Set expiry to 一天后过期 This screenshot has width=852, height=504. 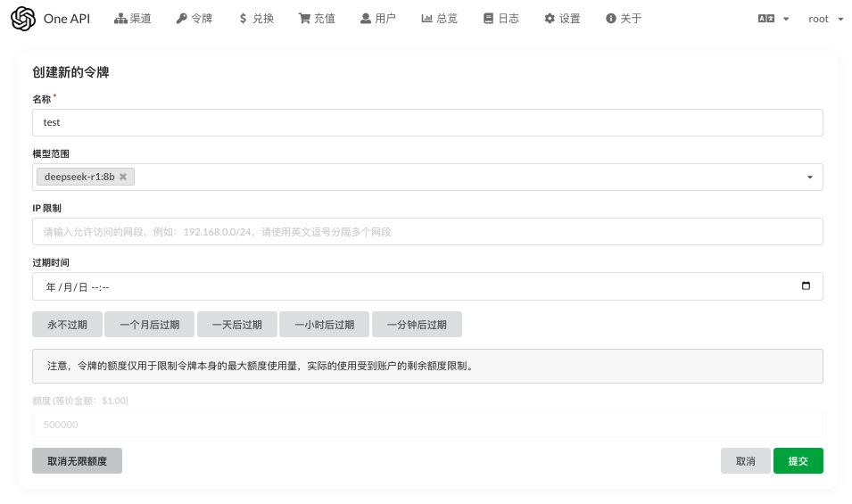coord(237,324)
